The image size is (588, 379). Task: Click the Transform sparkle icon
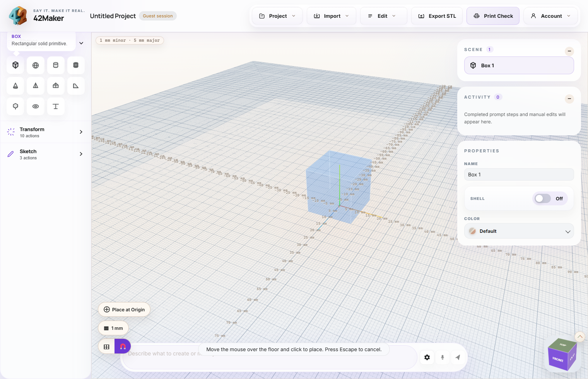(x=11, y=132)
